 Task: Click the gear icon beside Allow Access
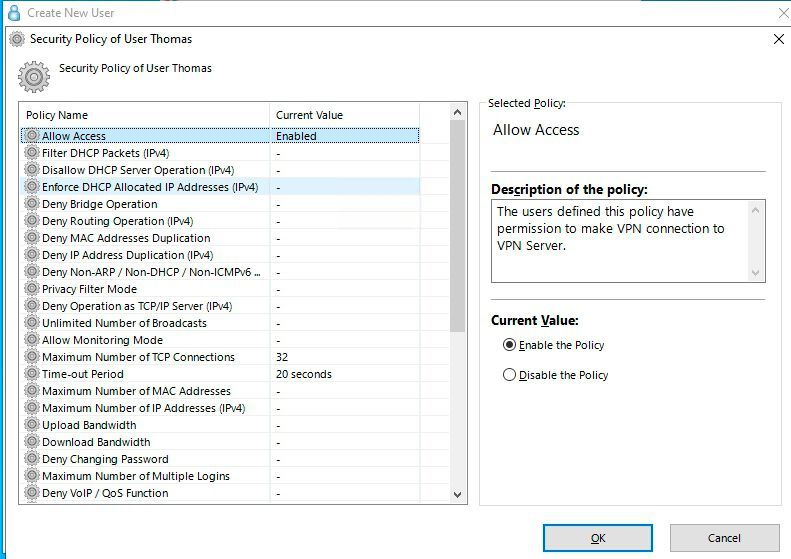(x=32, y=136)
